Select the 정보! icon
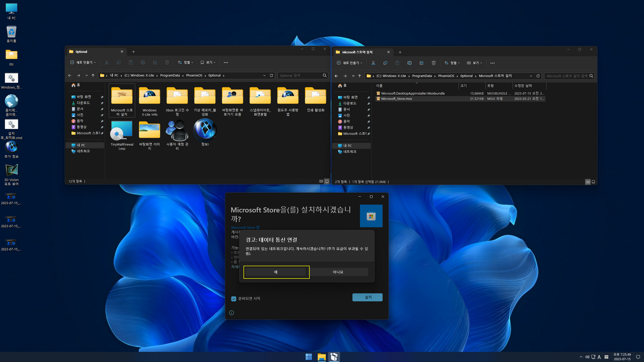The height and width of the screenshot is (362, 644). pos(205,133)
